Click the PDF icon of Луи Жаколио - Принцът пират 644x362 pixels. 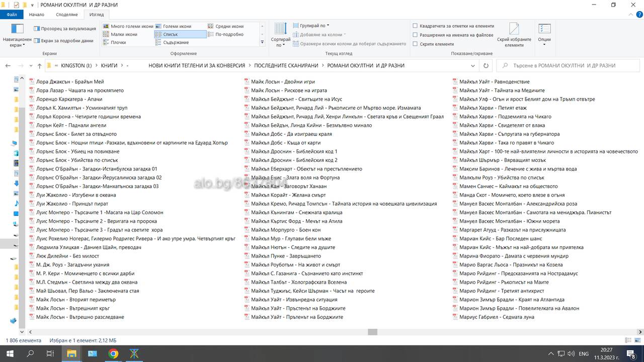click(x=32, y=204)
